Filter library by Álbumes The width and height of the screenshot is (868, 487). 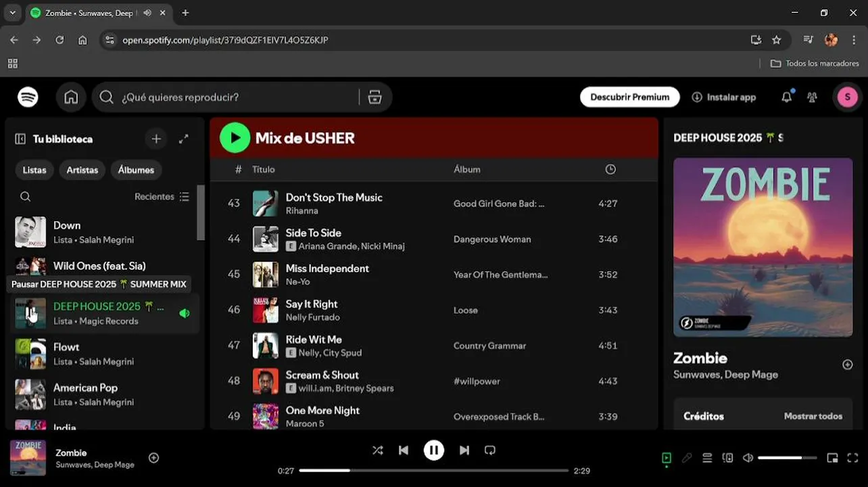point(136,170)
